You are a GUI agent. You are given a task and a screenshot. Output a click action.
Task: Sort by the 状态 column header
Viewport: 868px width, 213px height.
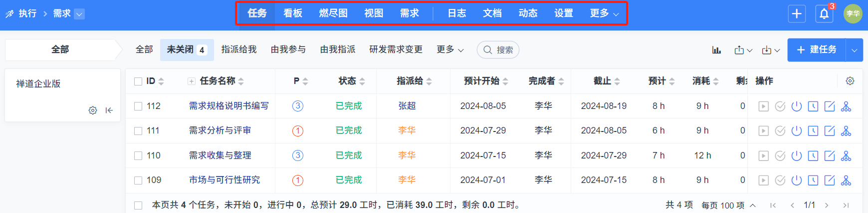tap(352, 81)
